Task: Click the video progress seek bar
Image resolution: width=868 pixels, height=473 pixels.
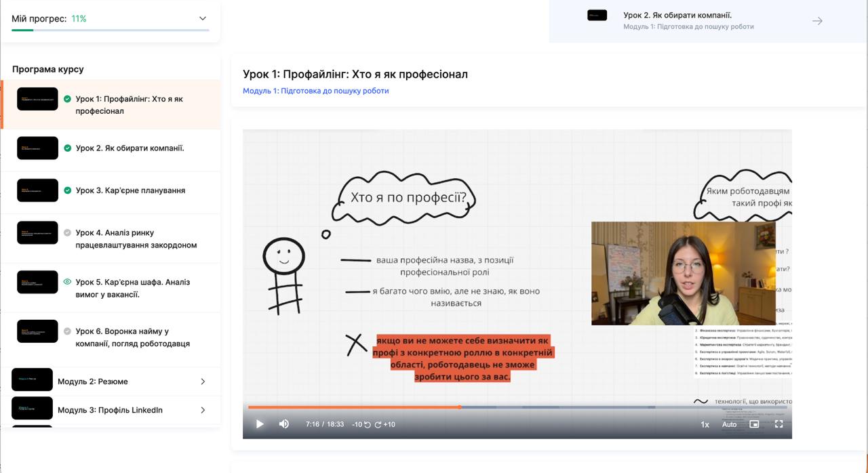Action: [x=517, y=407]
